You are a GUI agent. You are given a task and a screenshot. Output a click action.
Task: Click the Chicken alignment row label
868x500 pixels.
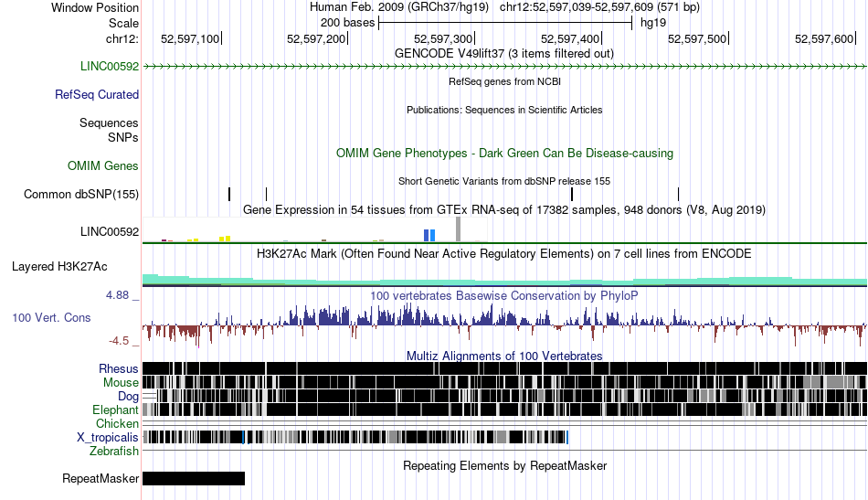tap(117, 423)
